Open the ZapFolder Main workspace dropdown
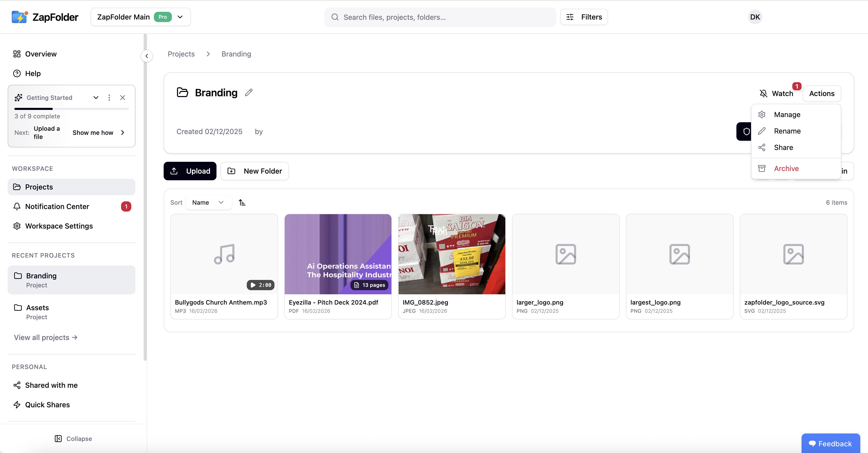 point(141,17)
